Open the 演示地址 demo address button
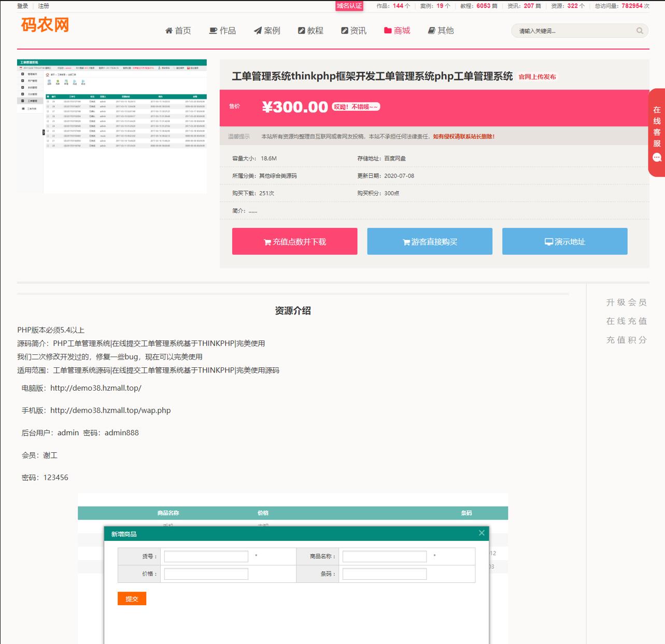The width and height of the screenshot is (665, 644). (x=564, y=241)
